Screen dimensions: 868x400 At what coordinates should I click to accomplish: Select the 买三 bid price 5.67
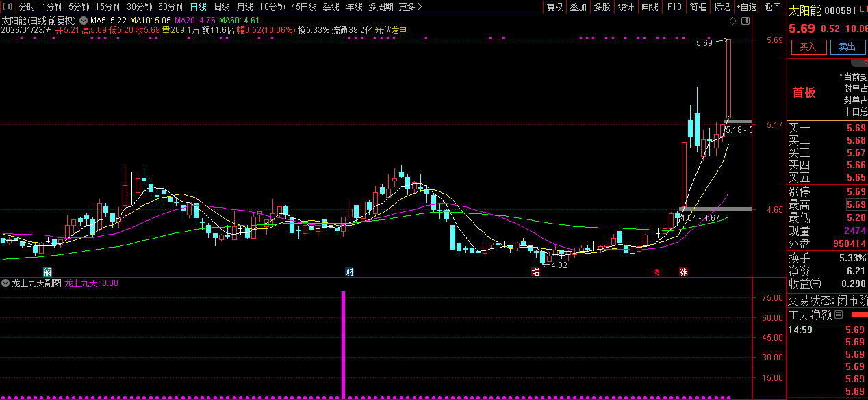[x=856, y=152]
